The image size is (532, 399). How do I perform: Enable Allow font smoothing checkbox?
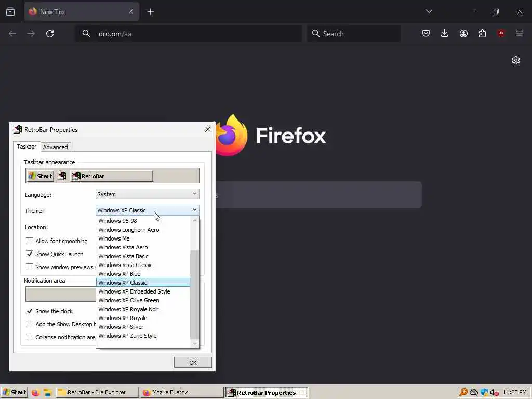30,241
